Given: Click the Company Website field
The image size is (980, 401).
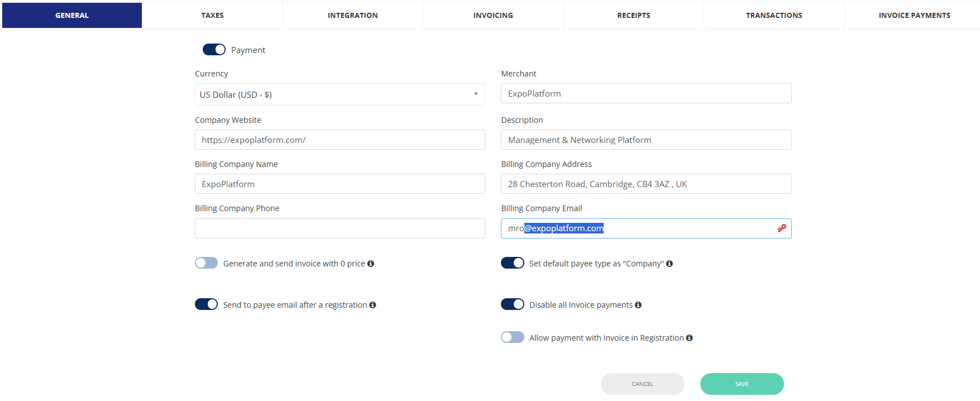Looking at the screenshot, I should pyautogui.click(x=340, y=140).
